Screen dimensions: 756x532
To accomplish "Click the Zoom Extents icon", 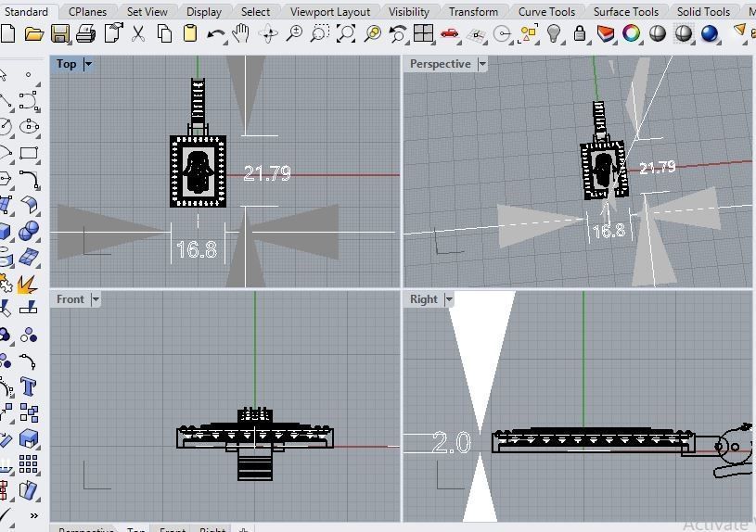I will [346, 33].
